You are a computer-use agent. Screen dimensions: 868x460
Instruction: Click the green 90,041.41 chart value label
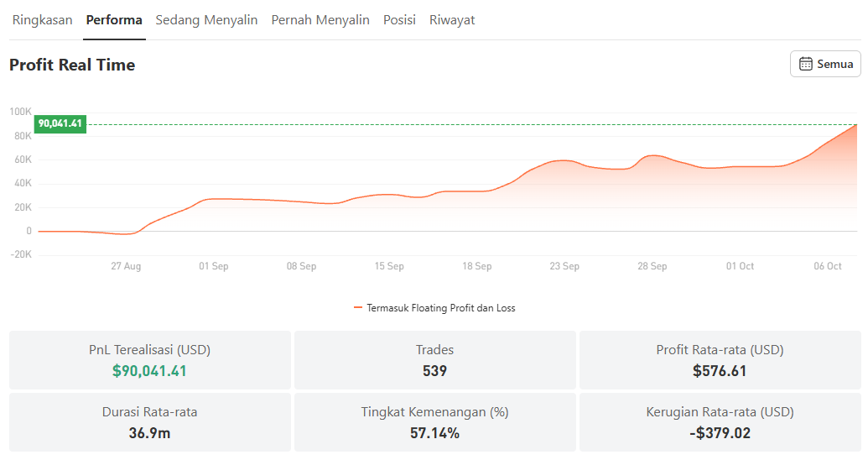(x=60, y=123)
